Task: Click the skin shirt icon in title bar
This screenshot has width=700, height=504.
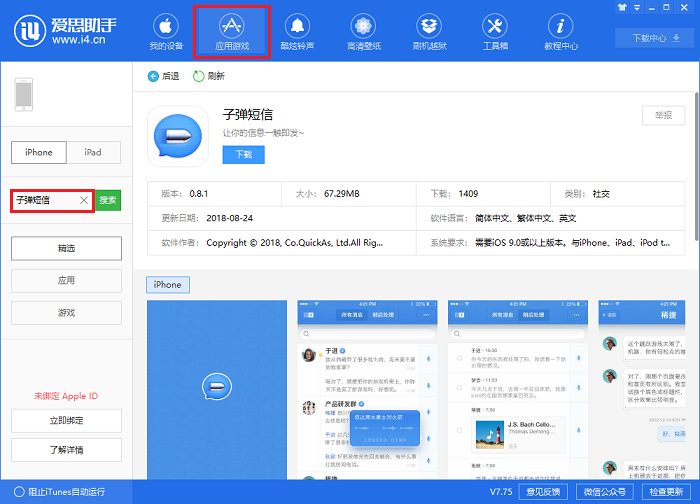Action: pos(622,7)
